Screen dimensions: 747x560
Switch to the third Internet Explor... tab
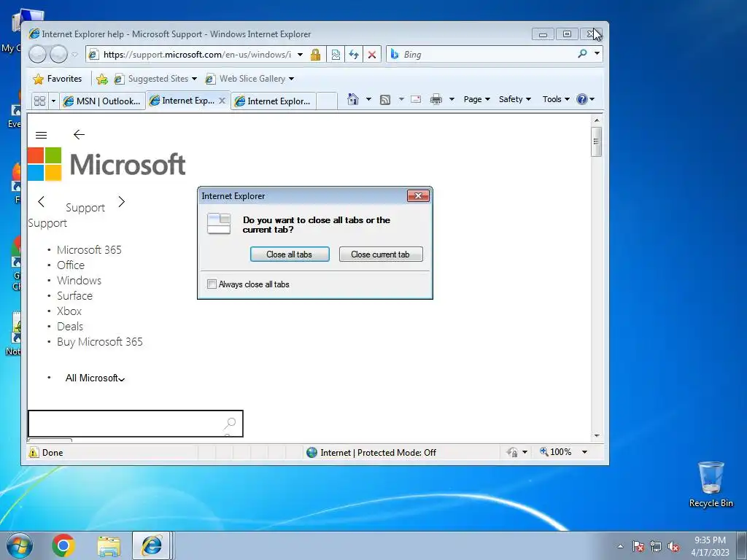[x=274, y=101]
